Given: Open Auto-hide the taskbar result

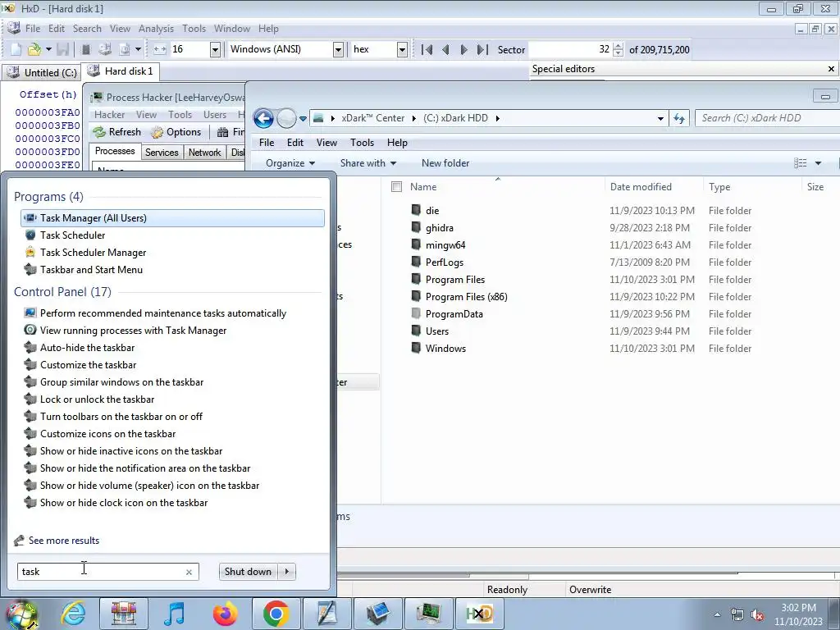Looking at the screenshot, I should pyautogui.click(x=87, y=348).
